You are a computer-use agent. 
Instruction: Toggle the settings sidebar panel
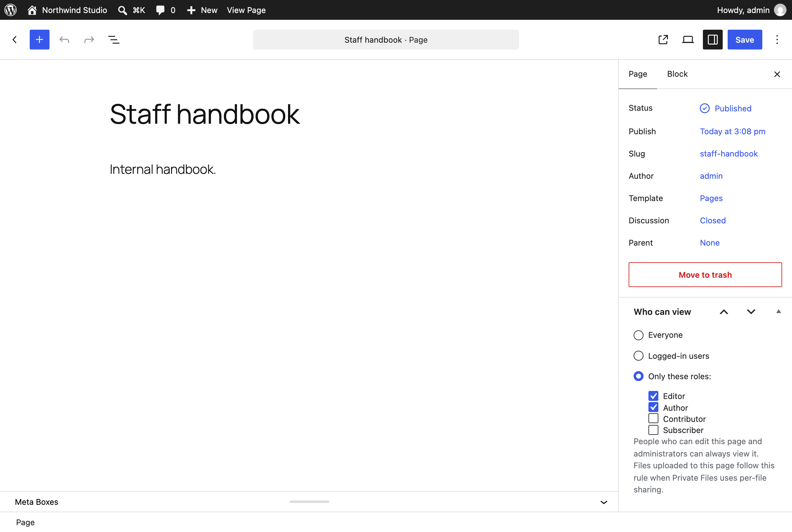coord(712,40)
